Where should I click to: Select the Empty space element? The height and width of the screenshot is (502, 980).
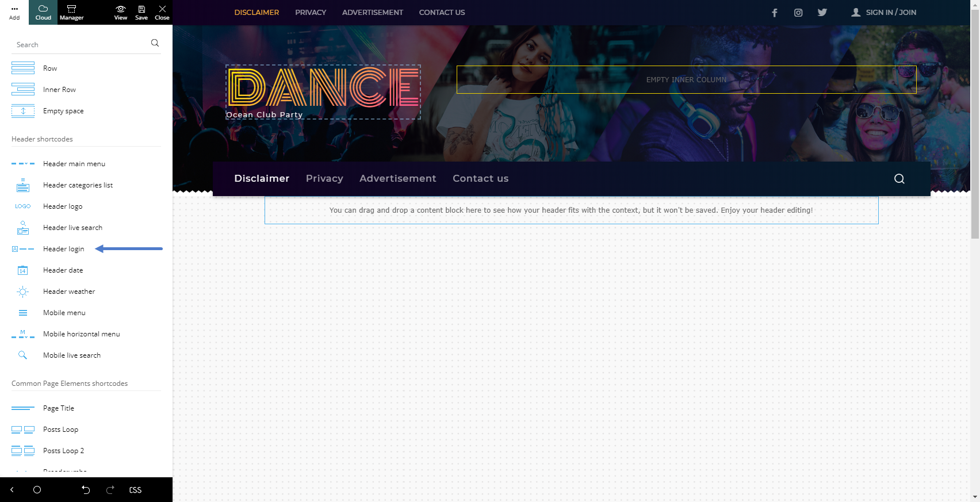[86, 111]
